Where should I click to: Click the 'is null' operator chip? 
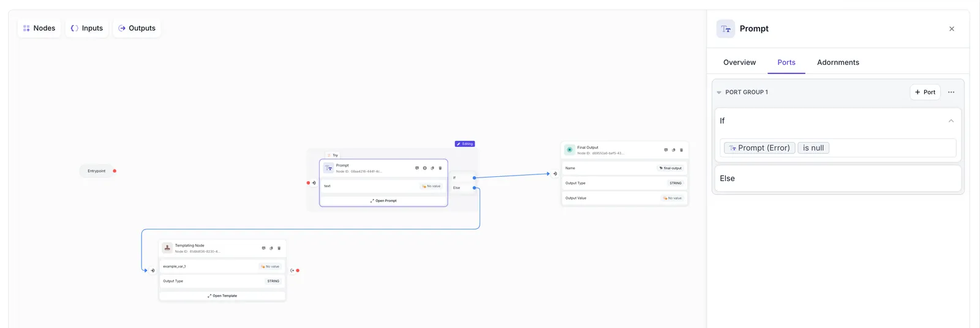pos(813,148)
